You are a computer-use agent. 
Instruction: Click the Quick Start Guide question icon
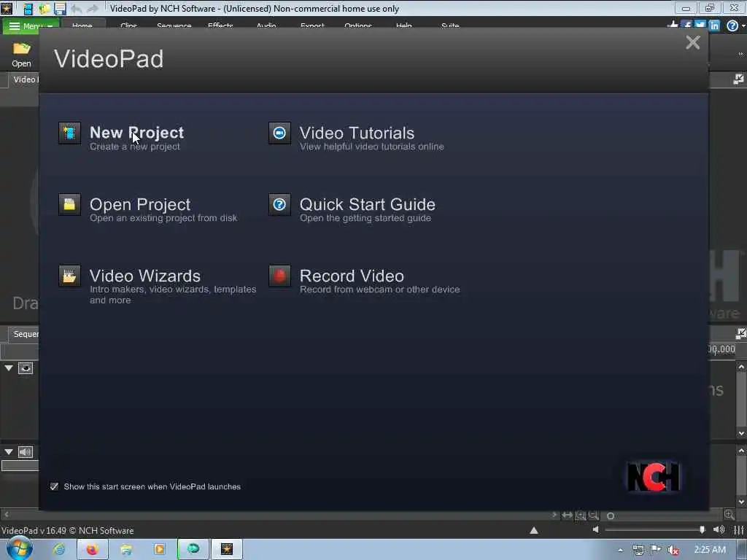point(279,204)
